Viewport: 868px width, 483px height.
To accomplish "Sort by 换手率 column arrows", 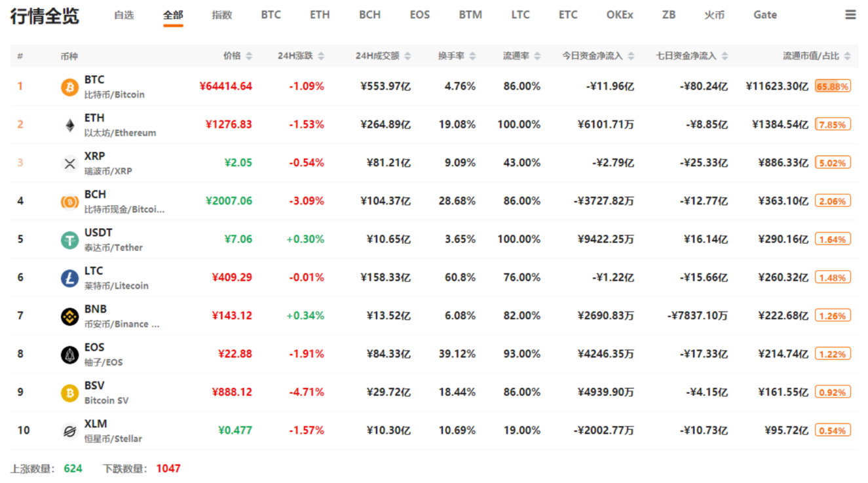I will click(473, 56).
